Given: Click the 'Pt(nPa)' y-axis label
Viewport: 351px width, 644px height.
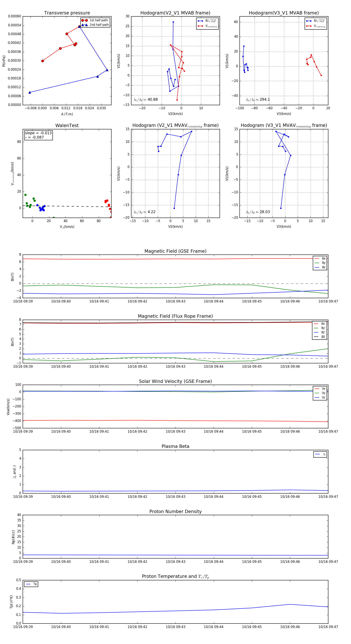Looking at the screenshot, I should pos(4,61).
